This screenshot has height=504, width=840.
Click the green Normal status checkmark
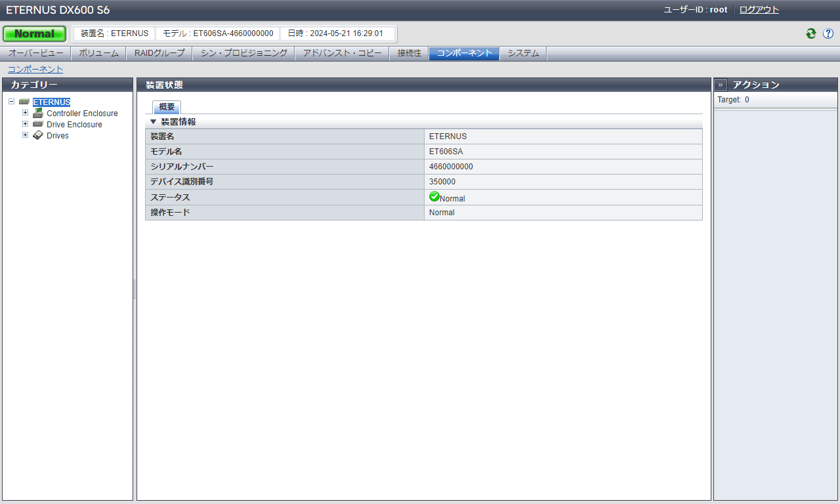coord(434,197)
